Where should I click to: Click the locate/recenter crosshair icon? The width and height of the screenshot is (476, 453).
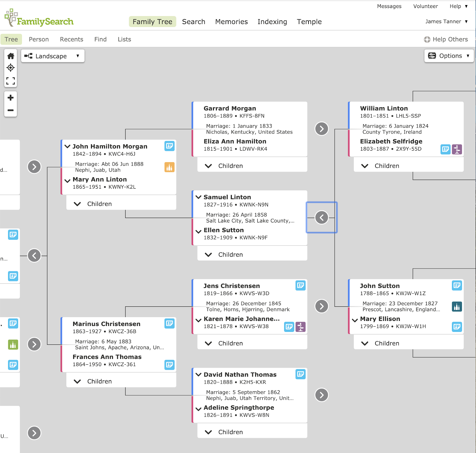pos(11,68)
